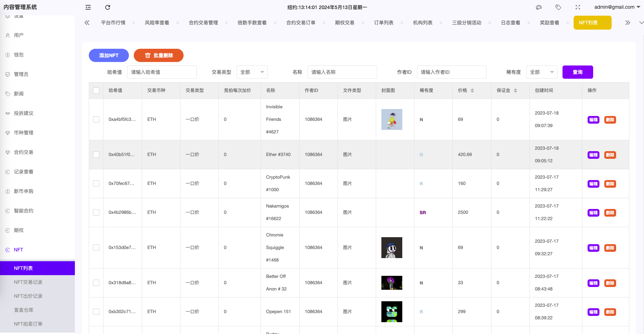This screenshot has width=644, height=334.
Task: Expand the 稀有度 filter dropdown
Action: 542,72
